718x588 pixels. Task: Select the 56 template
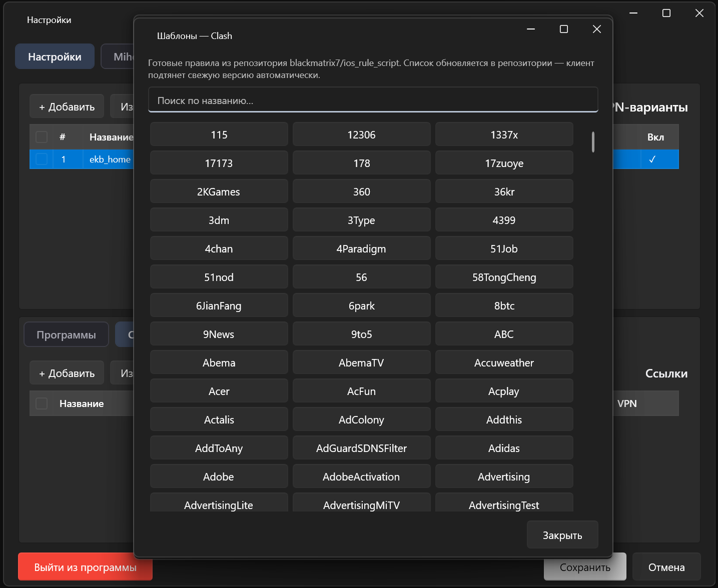point(362,277)
